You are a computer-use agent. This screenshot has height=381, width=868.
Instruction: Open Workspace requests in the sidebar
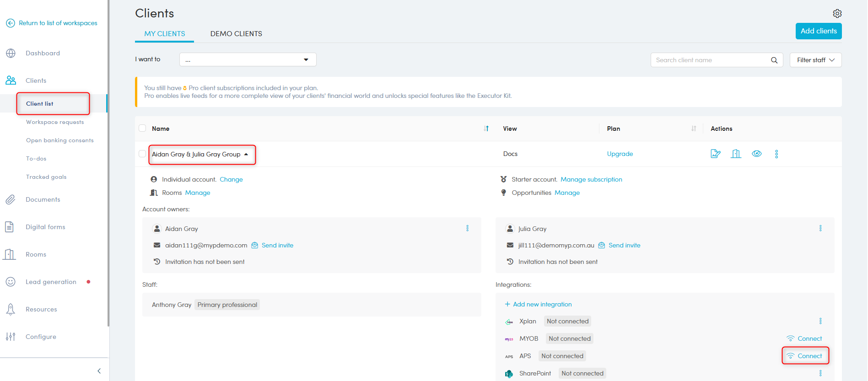click(55, 122)
